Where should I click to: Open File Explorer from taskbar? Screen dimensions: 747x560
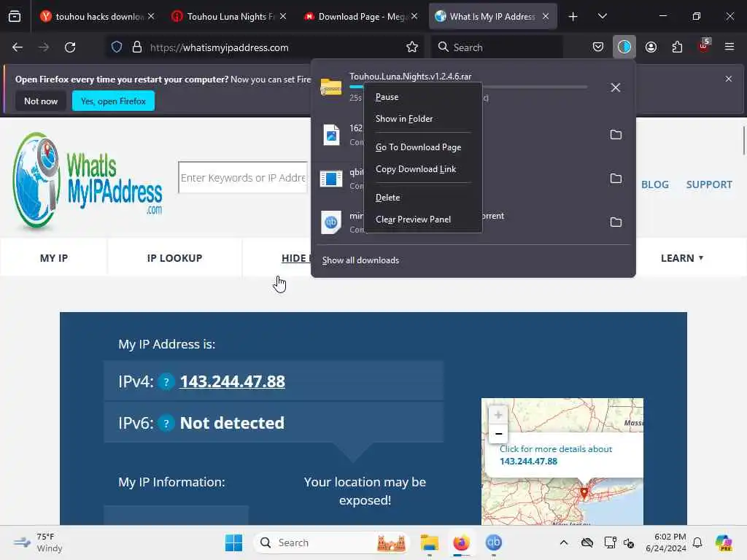pos(429,542)
